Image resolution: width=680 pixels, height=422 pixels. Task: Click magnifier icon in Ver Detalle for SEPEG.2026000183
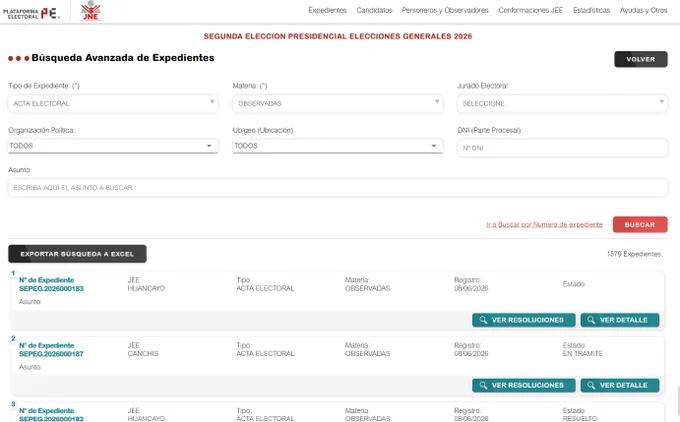pyautogui.click(x=591, y=320)
